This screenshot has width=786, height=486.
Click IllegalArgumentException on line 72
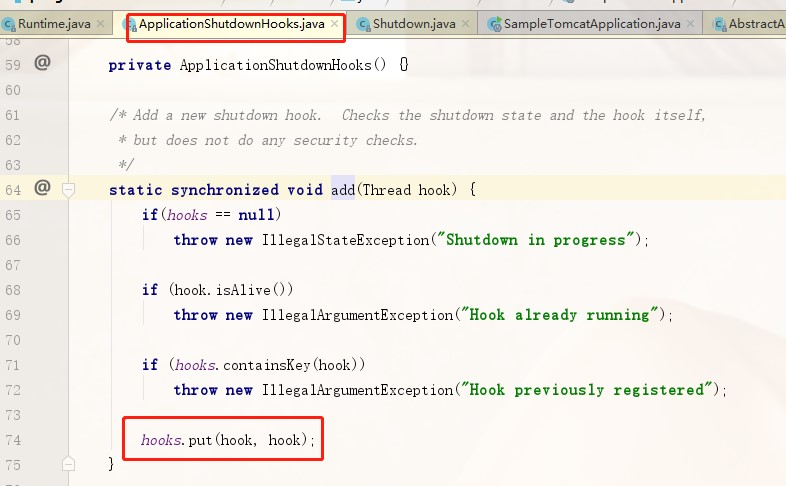[357, 390]
